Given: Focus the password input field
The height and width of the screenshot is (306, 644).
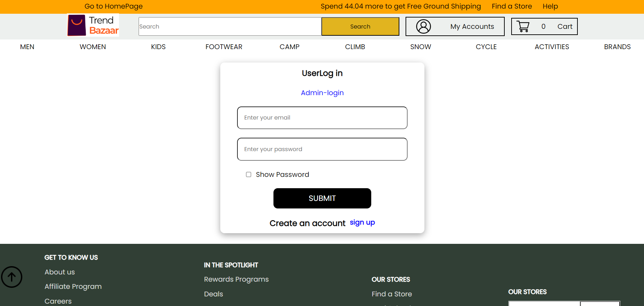Looking at the screenshot, I should 322,149.
